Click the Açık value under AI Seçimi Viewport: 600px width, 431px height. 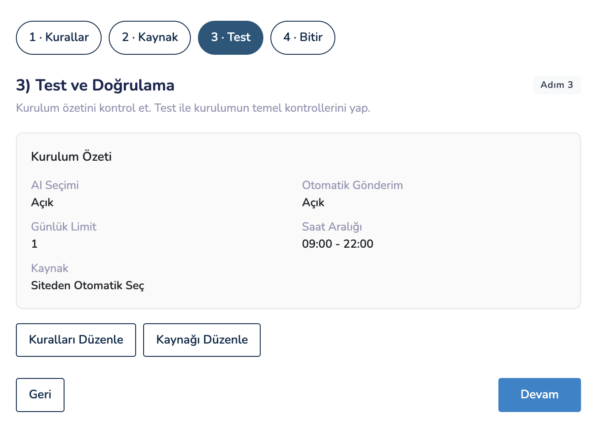click(x=42, y=202)
